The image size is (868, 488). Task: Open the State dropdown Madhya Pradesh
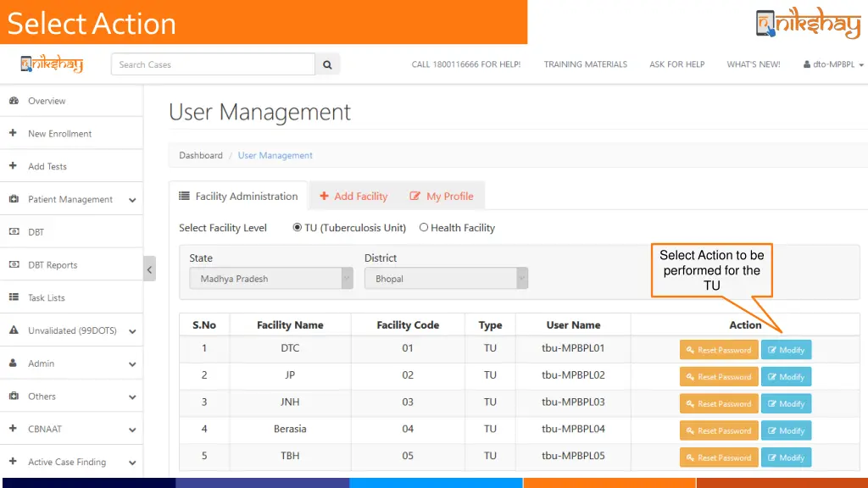click(270, 279)
